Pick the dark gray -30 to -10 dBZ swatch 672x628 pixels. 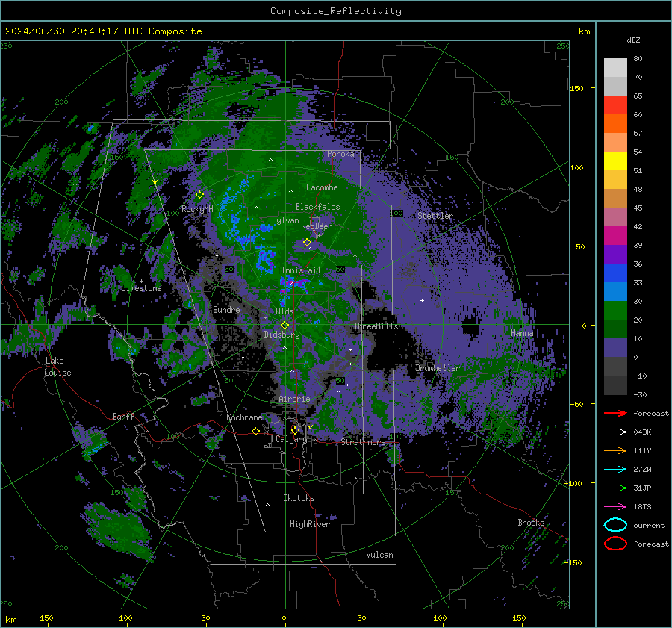tap(615, 385)
